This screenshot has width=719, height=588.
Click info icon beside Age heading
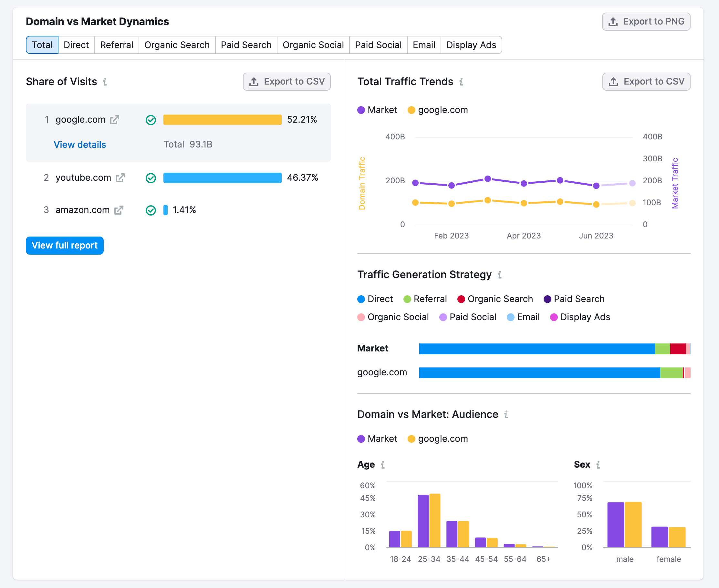(383, 465)
